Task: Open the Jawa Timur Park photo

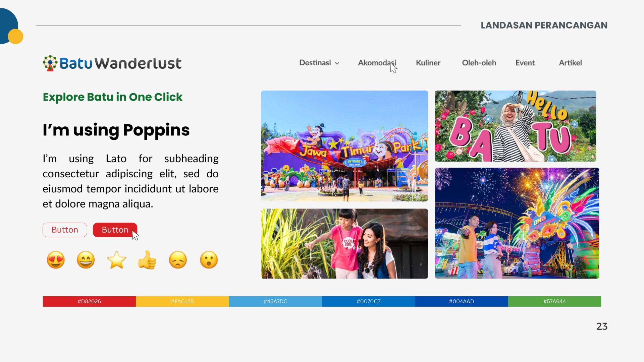Action: coord(344,146)
